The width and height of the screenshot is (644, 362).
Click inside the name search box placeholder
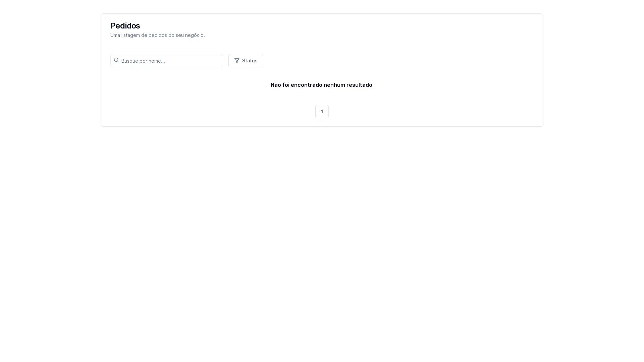[143, 61]
